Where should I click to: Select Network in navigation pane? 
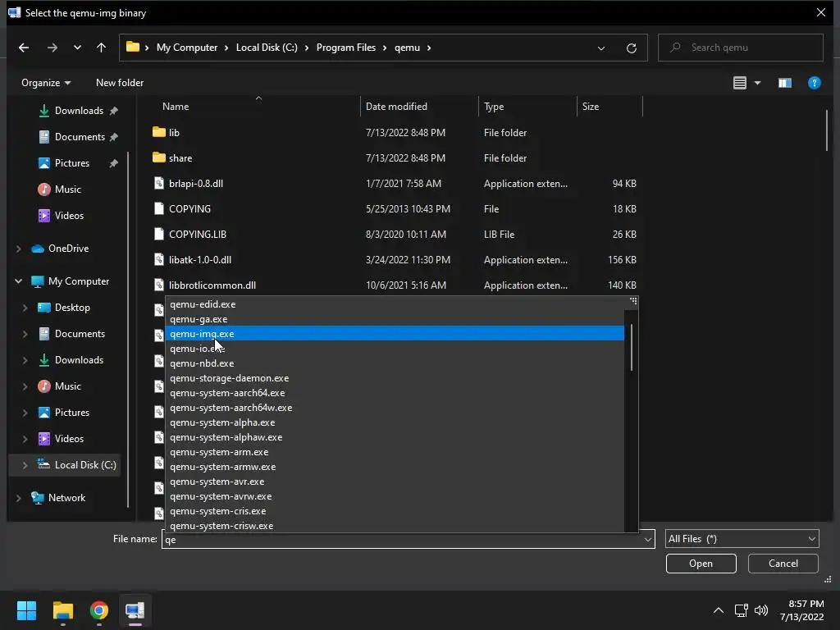(x=66, y=498)
